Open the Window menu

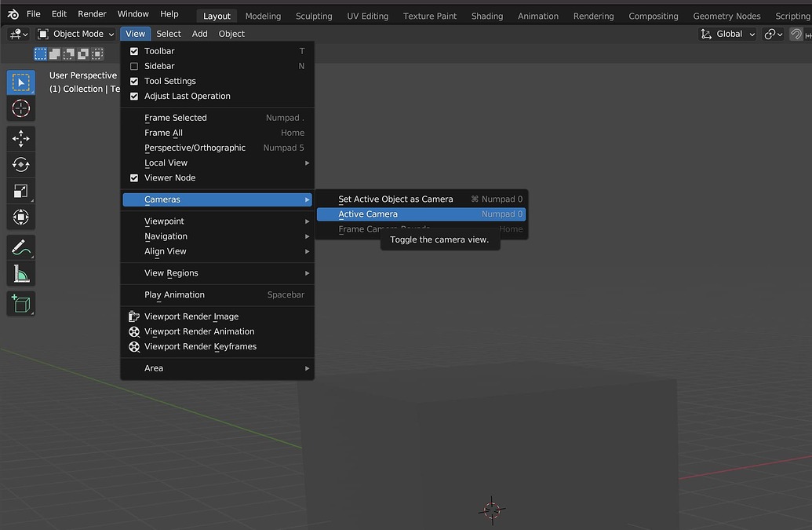tap(133, 14)
